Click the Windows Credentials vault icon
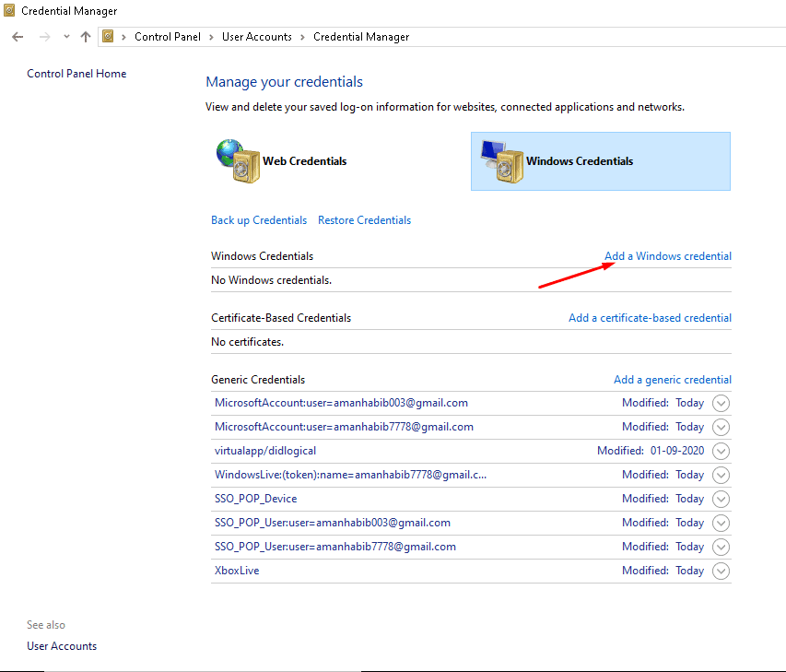The width and height of the screenshot is (786, 672). (500, 160)
